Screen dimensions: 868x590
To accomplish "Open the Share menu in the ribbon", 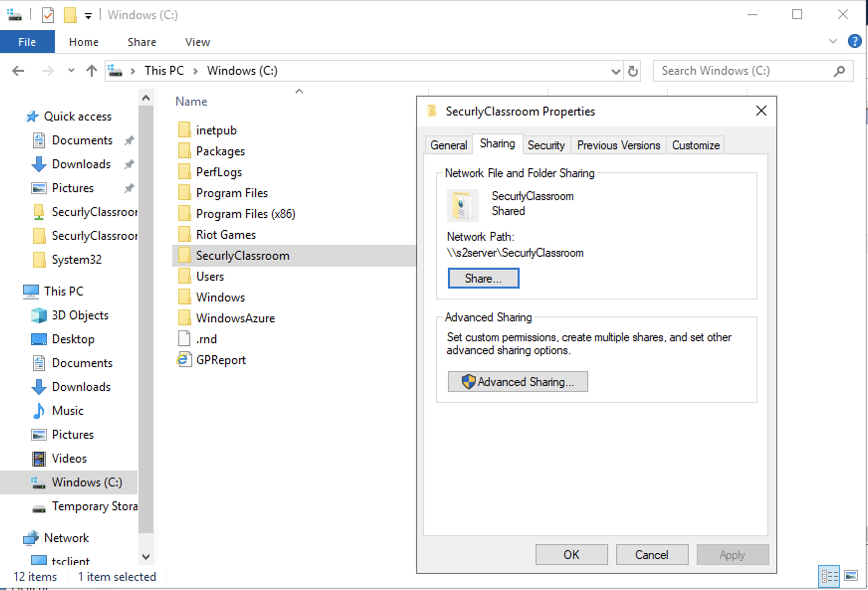I will point(141,41).
